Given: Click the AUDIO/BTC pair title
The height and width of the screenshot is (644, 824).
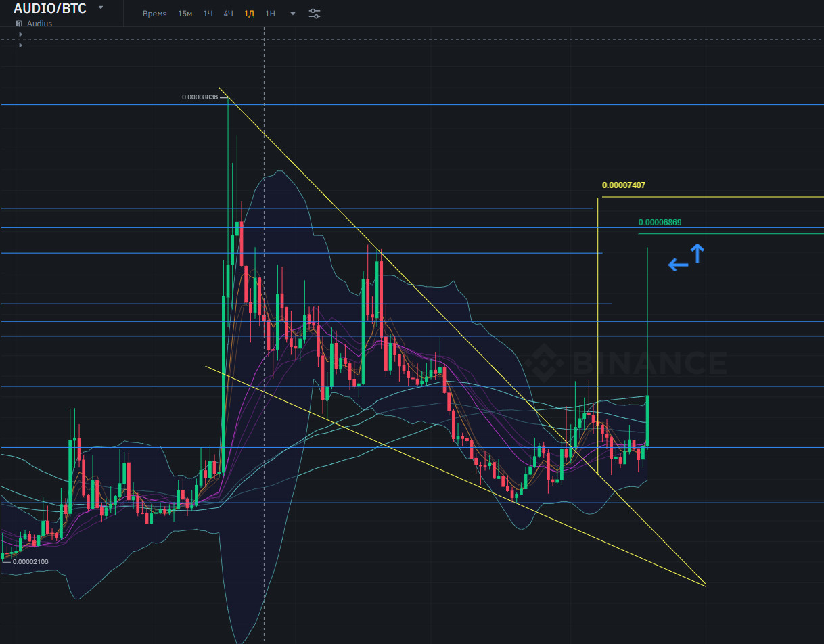Looking at the screenshot, I should [50, 8].
